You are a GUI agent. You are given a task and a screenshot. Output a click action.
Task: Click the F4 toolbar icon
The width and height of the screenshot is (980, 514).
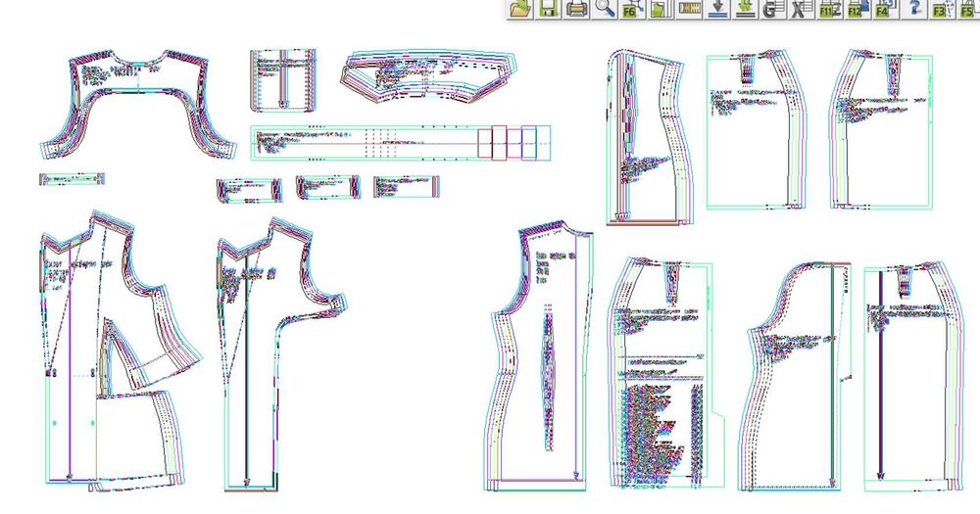886,9
